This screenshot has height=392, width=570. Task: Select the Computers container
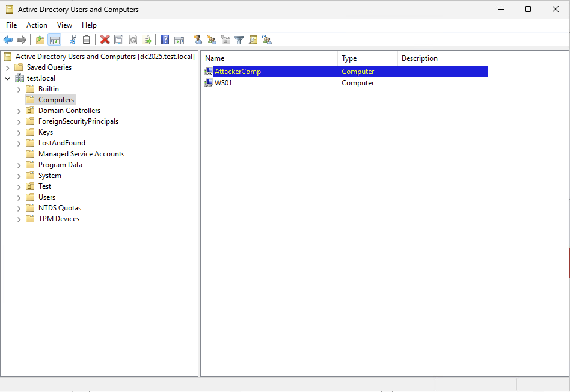coord(55,99)
